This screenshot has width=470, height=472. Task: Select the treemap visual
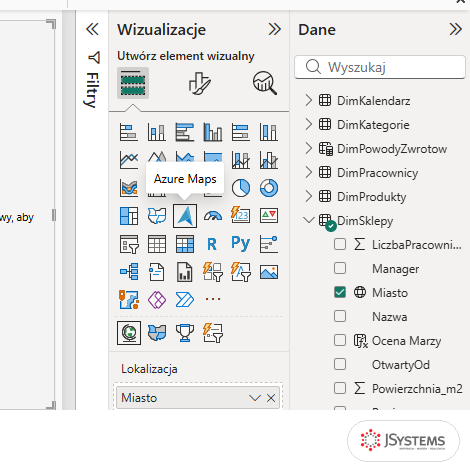(x=129, y=216)
